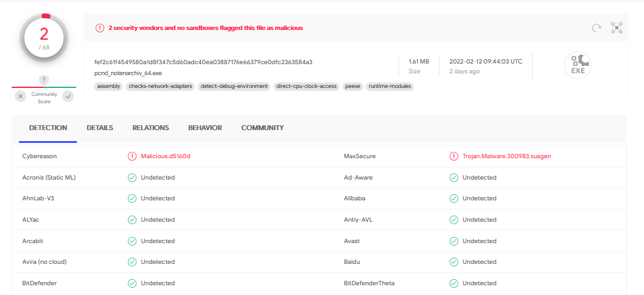Image resolution: width=644 pixels, height=295 pixels.
Task: Click the assembly tag
Action: [x=109, y=86]
